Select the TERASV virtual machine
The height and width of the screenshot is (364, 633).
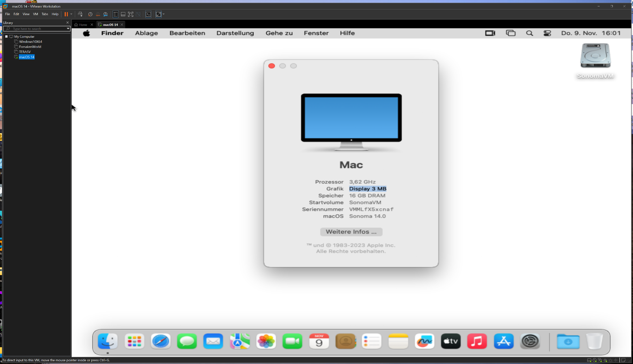tap(25, 52)
